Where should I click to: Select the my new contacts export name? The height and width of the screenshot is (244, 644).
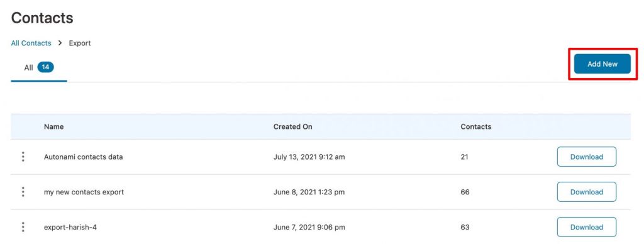(x=84, y=192)
